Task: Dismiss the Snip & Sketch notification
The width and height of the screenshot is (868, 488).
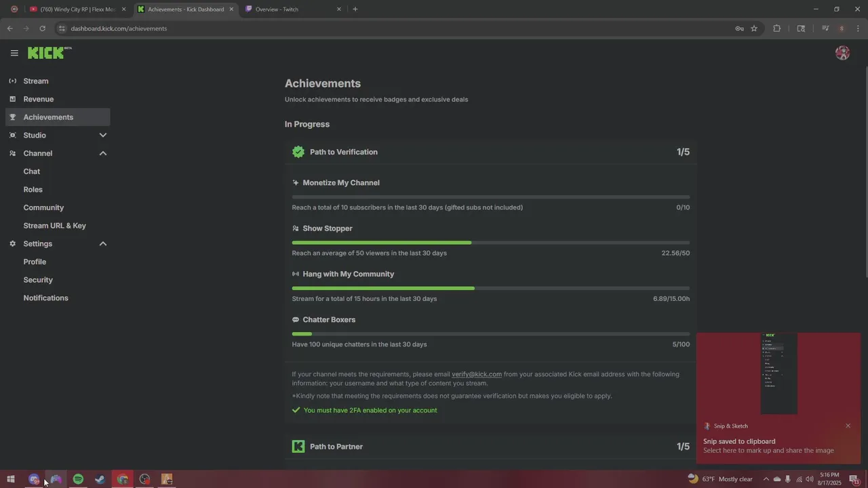Action: pyautogui.click(x=848, y=426)
